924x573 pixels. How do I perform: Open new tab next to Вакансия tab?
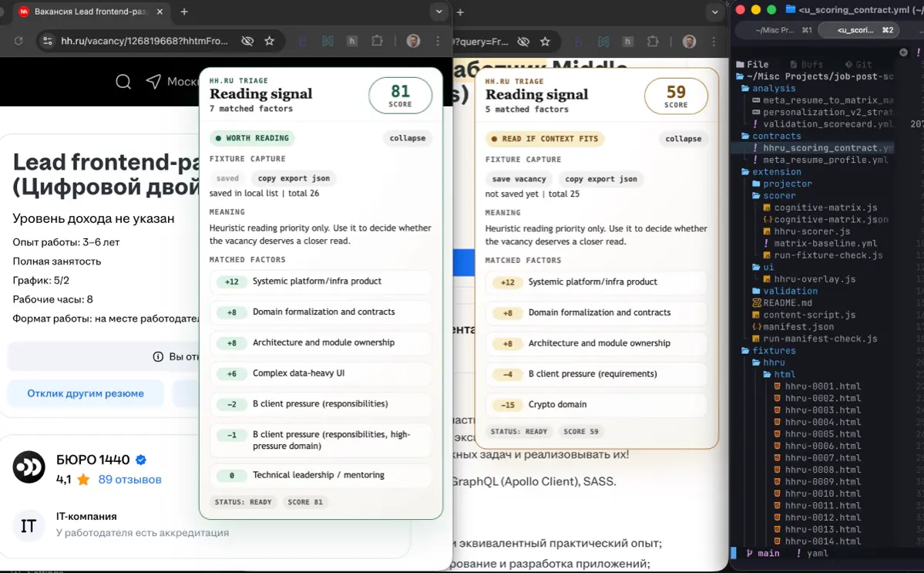point(184,12)
